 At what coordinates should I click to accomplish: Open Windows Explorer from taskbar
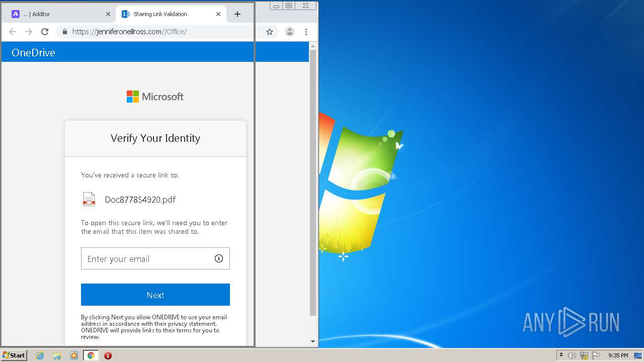pos(57,355)
